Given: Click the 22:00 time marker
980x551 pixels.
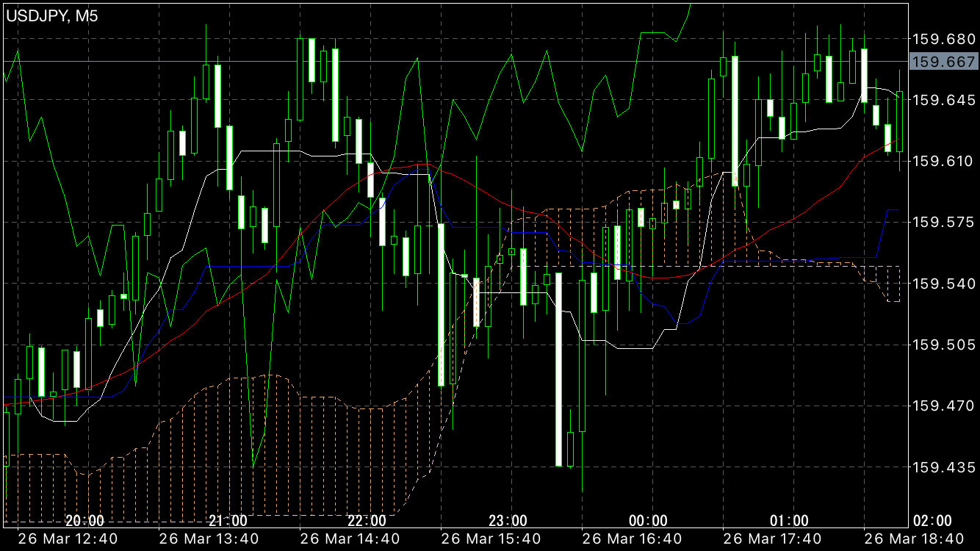Looking at the screenshot, I should click(x=367, y=521).
